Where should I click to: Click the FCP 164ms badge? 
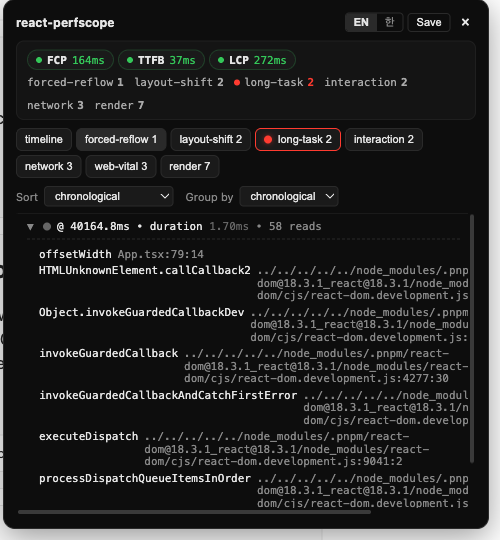click(71, 60)
